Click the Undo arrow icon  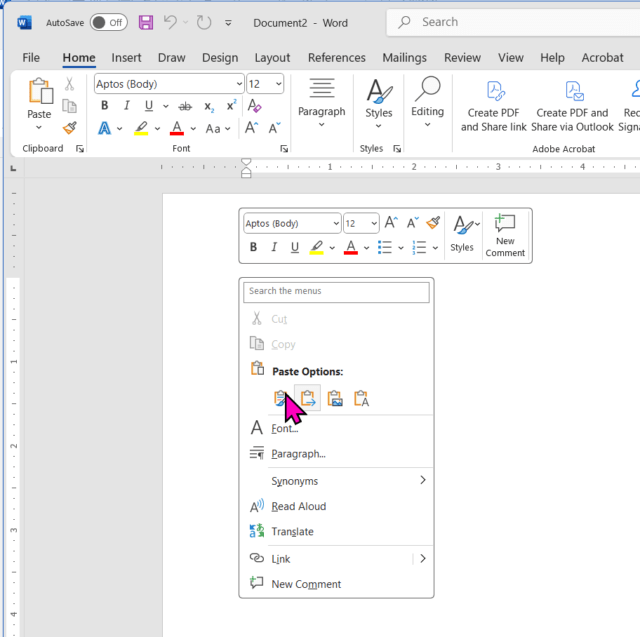point(170,22)
